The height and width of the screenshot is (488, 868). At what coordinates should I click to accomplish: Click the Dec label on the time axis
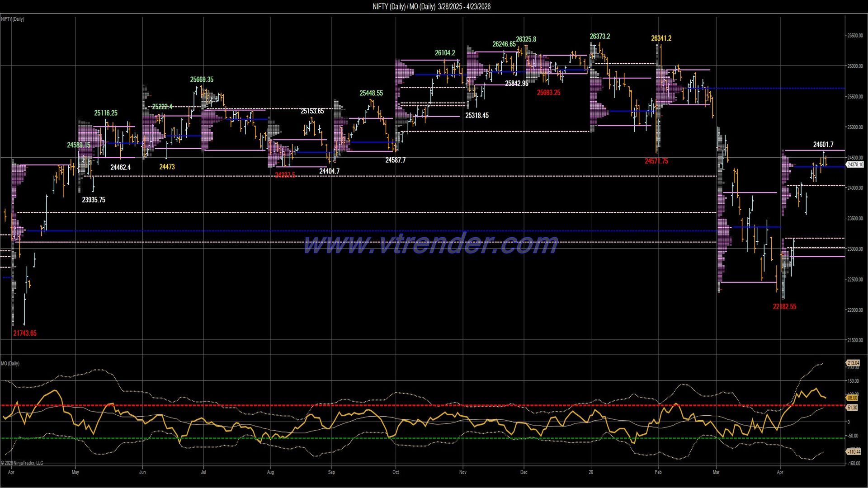[x=524, y=472]
